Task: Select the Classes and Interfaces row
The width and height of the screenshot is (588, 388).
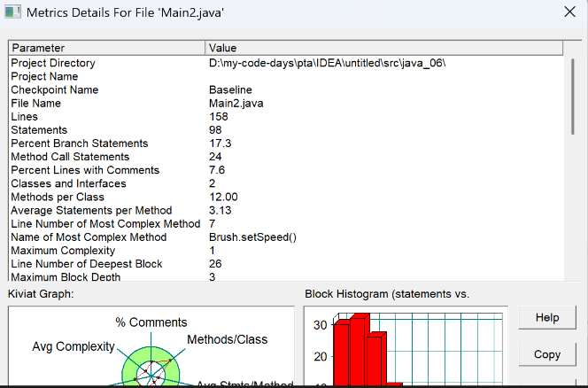Action: pos(286,183)
